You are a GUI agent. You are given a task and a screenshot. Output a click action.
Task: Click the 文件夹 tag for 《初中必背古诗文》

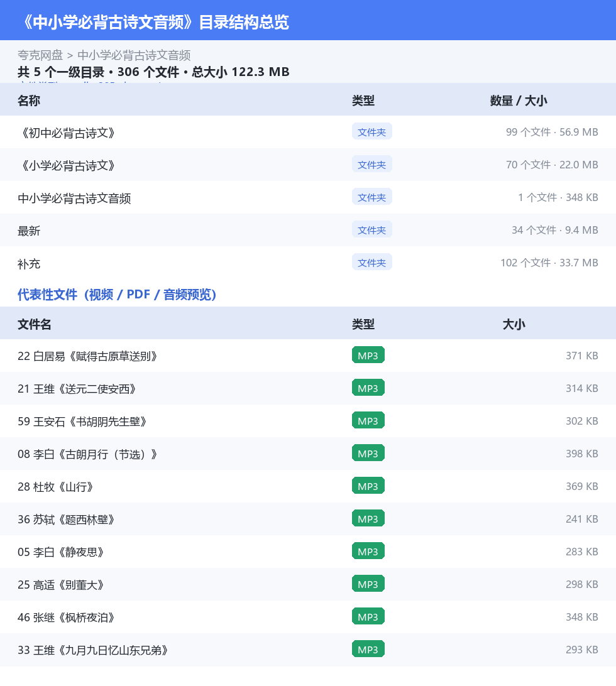point(371,132)
